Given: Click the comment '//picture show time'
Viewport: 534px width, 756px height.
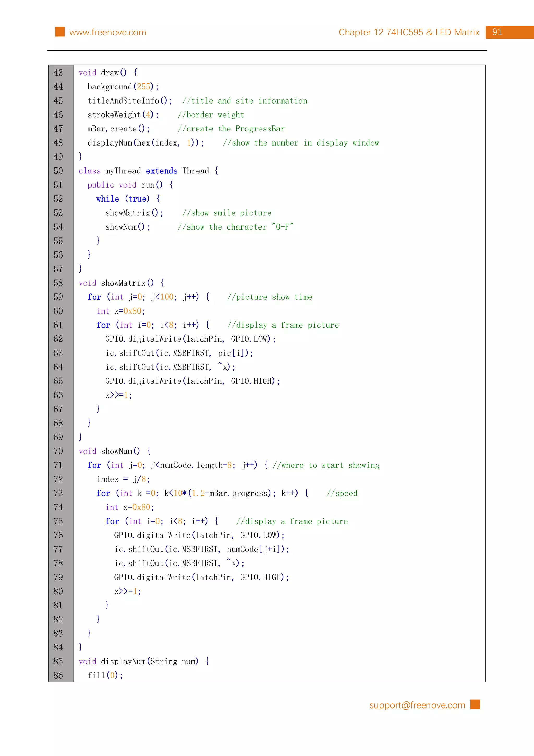Looking at the screenshot, I should pyautogui.click(x=270, y=297).
